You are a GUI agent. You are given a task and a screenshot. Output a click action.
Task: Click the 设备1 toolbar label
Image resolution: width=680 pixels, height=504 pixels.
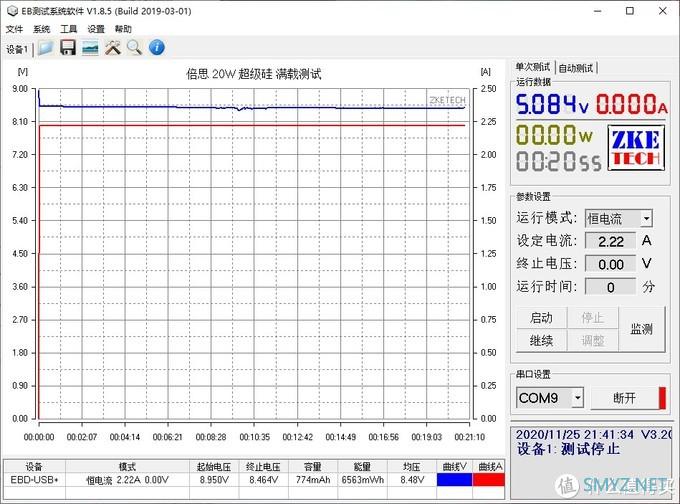[17, 49]
